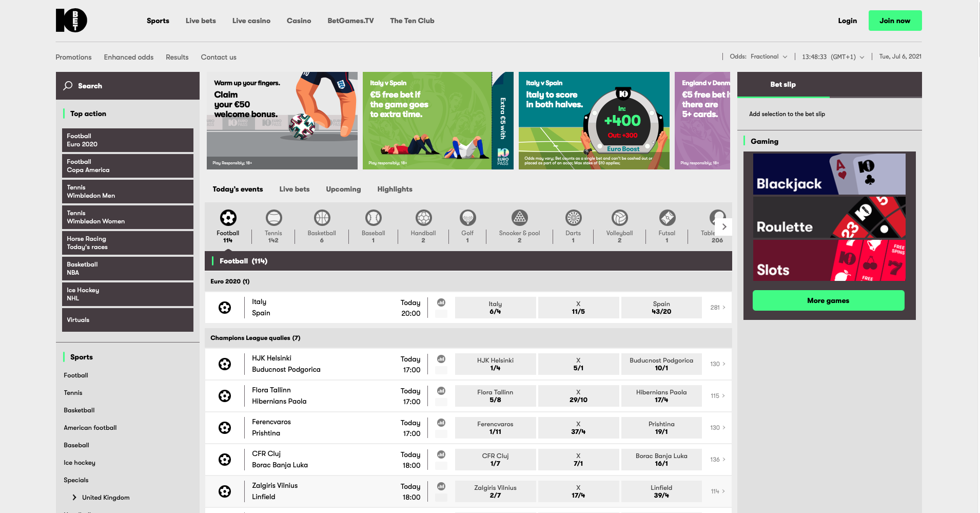Select the Tennis sport icon

(273, 218)
